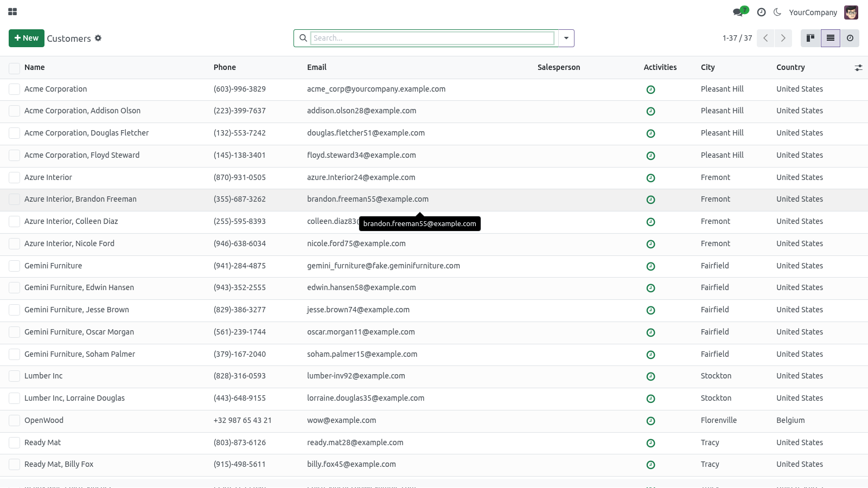
Task: Check Azure Interior, Brandon Freeman row
Action: (14, 200)
